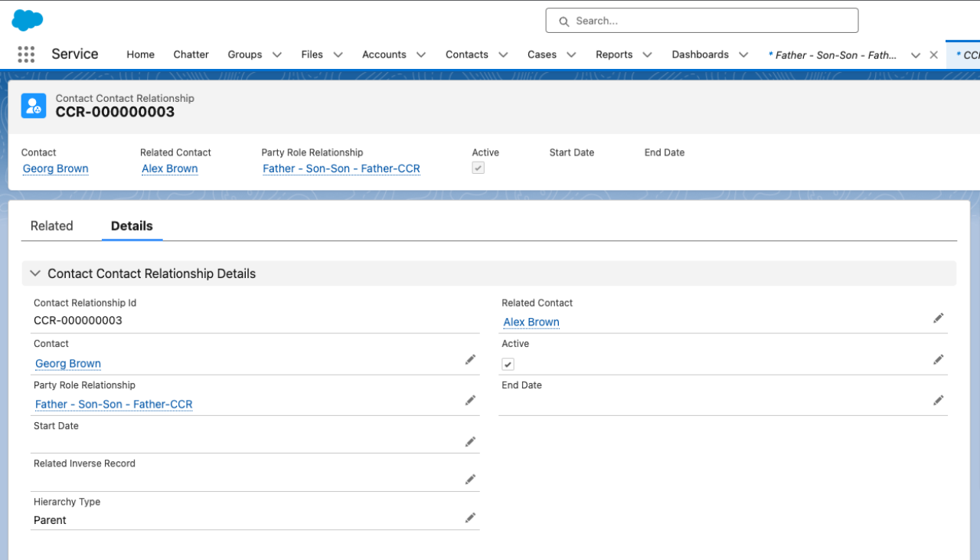Go to the Home tab
Viewport: 980px width, 560px height.
tap(140, 54)
